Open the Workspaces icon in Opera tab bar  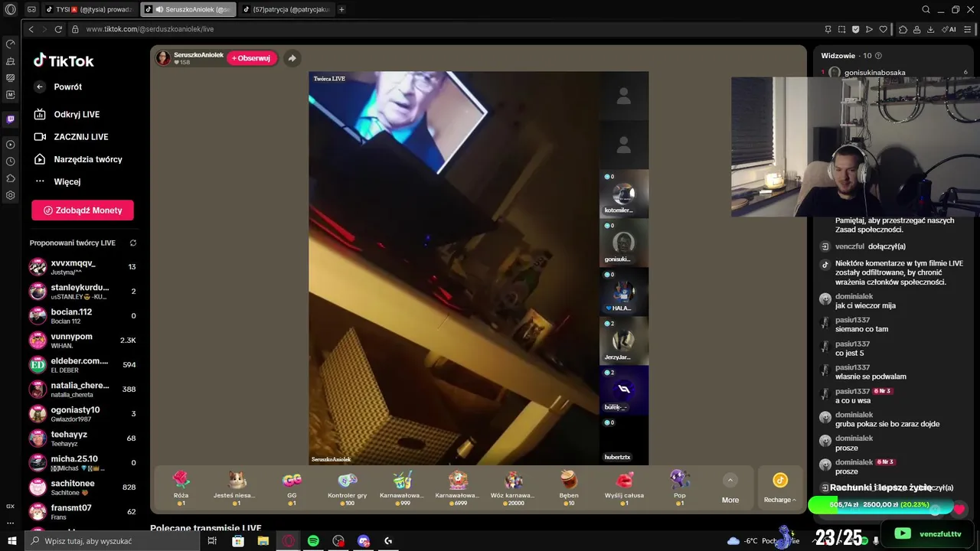[31, 9]
